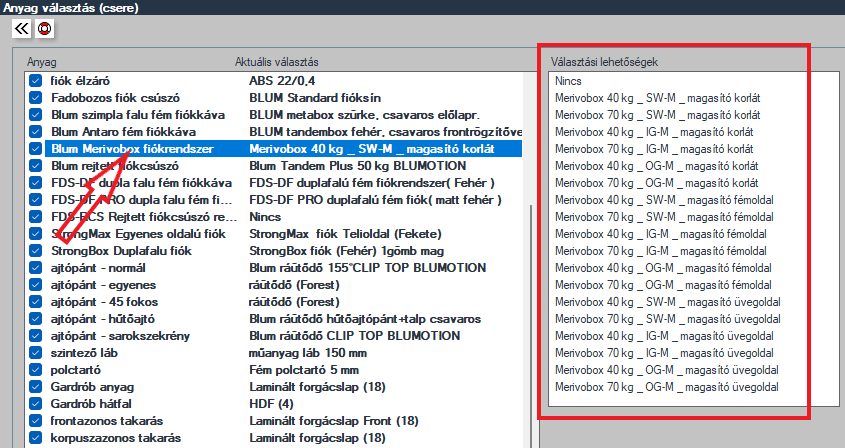Select the ajtópánt - 45 fokos row

click(275, 302)
